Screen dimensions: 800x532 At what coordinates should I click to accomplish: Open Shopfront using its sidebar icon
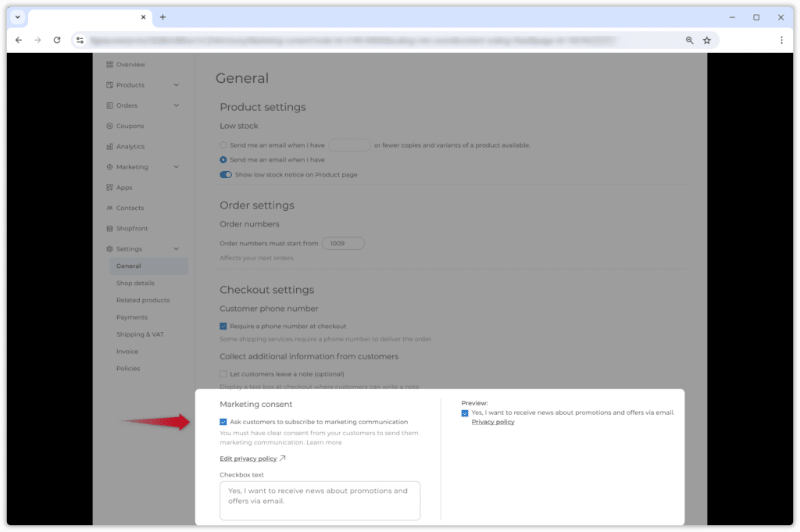109,229
